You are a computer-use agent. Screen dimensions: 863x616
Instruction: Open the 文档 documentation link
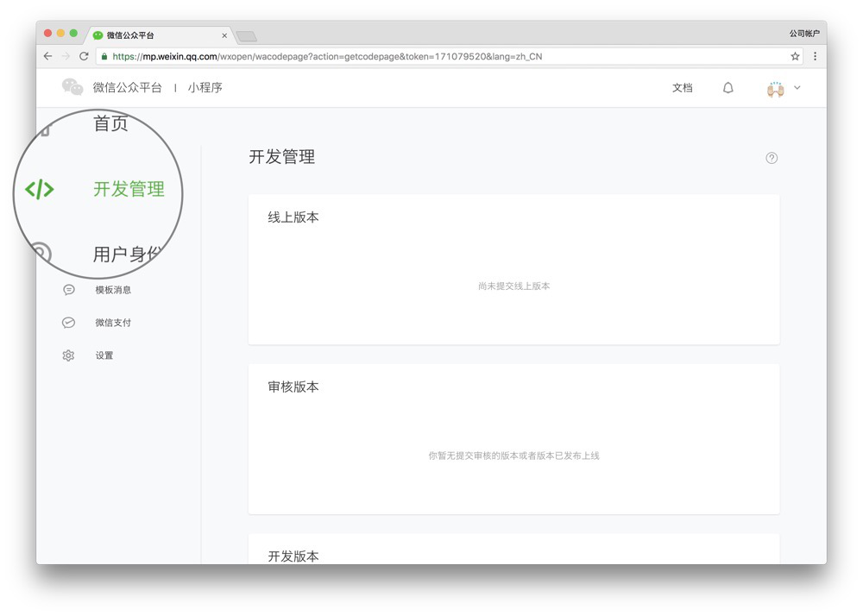[x=682, y=87]
